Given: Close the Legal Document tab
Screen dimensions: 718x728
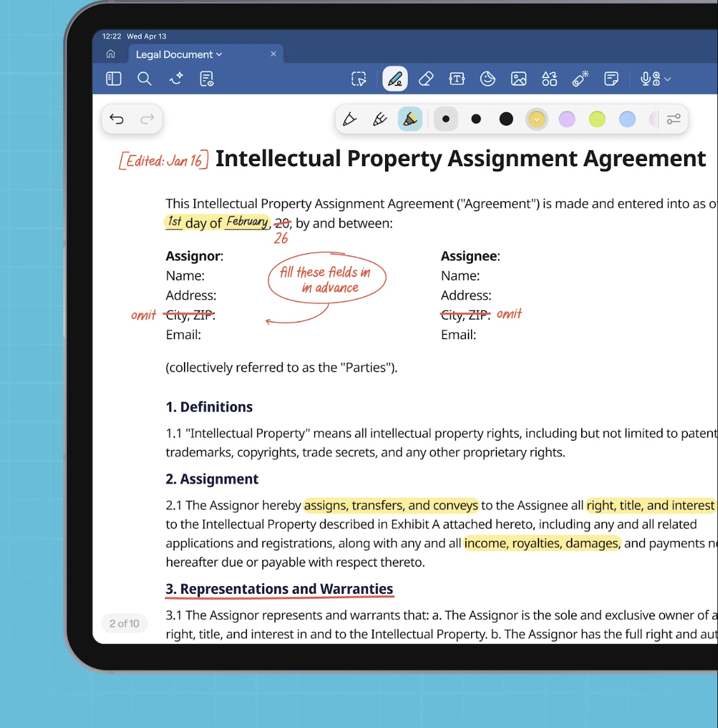Looking at the screenshot, I should point(273,54).
